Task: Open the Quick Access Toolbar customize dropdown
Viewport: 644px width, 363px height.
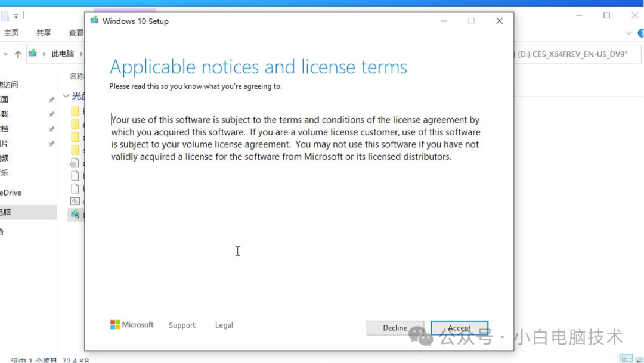Action: [16, 17]
